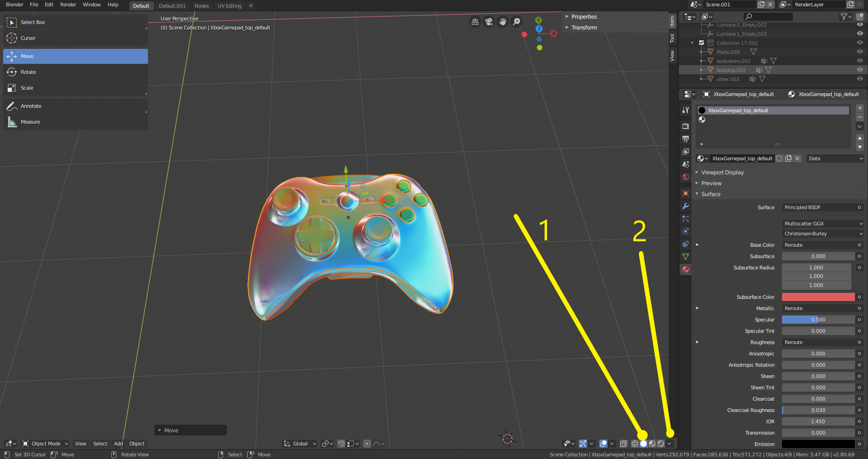The image size is (868, 459).
Task: Open the Window menu
Action: tap(92, 5)
